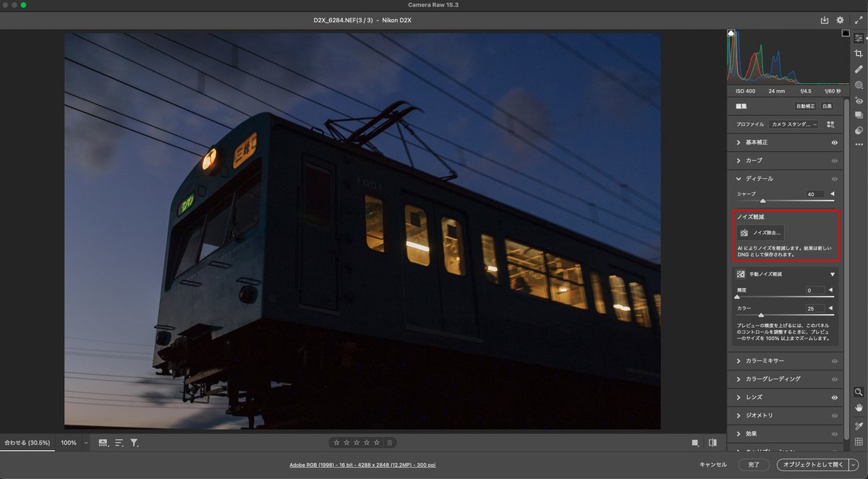The height and width of the screenshot is (479, 868).
Task: Toggle visibility eye for カラーグレーディング panel
Action: pyautogui.click(x=834, y=379)
